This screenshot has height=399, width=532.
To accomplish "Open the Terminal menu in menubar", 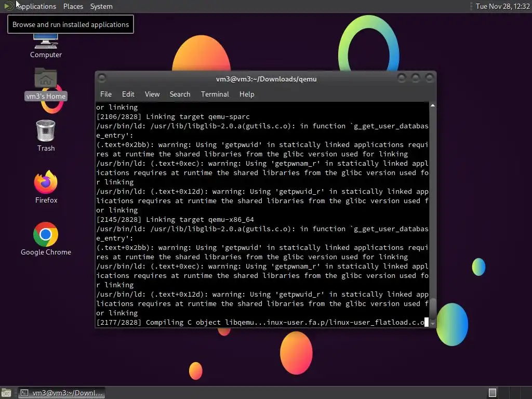I will coord(215,94).
